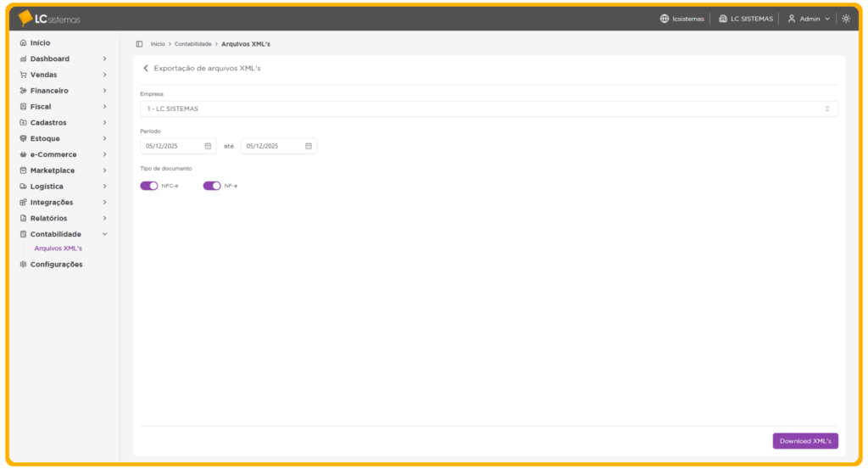Click the end date input field

click(271, 146)
